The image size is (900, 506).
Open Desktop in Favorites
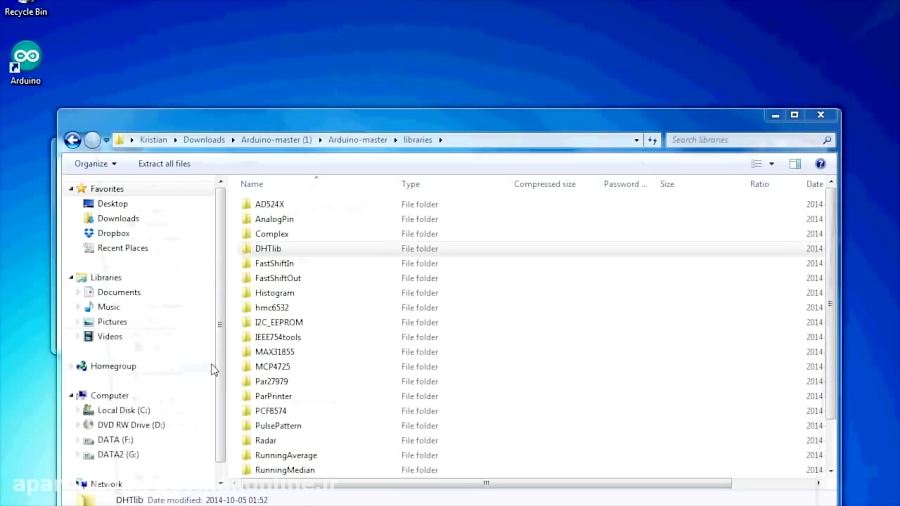[x=112, y=204]
